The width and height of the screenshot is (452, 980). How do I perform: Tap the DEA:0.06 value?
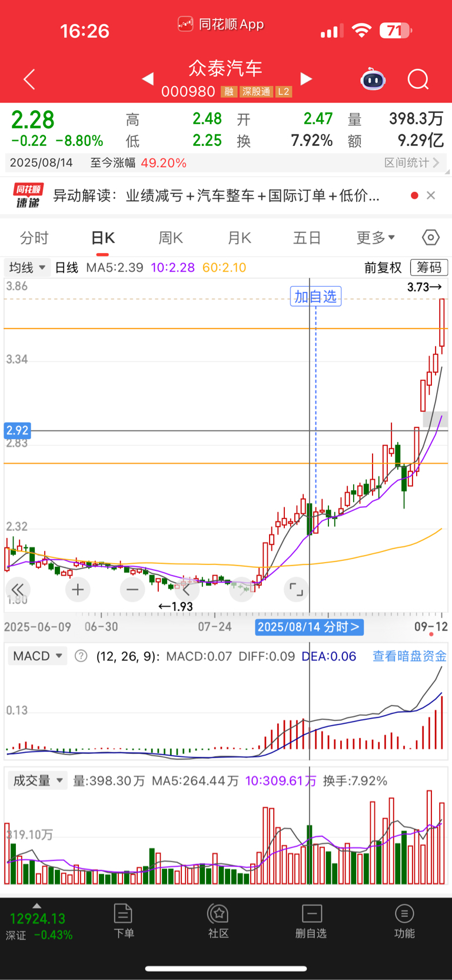328,656
